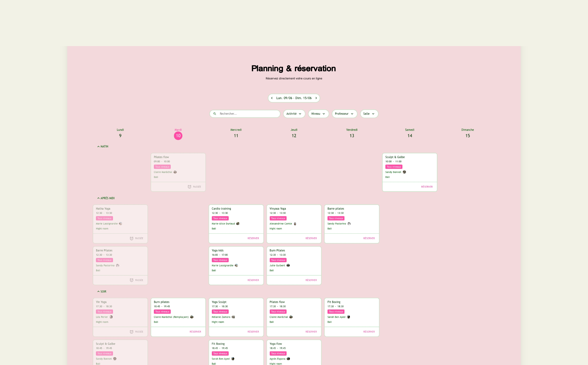This screenshot has width=588, height=365.
Task: Click the alarm clock icon on Hatha Yoga card
Action: tap(132, 238)
